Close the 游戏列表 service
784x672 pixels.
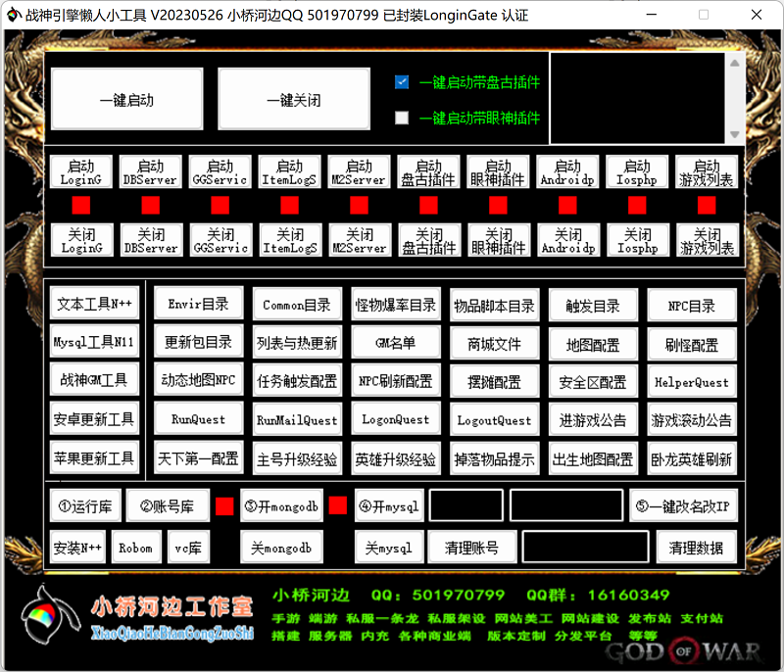(x=708, y=240)
